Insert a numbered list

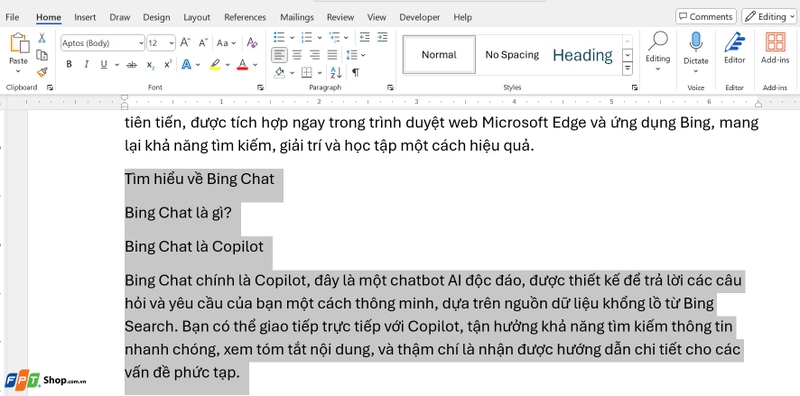306,37
